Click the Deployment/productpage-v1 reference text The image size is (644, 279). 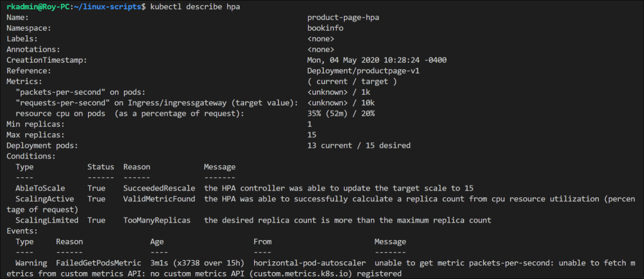pos(361,70)
